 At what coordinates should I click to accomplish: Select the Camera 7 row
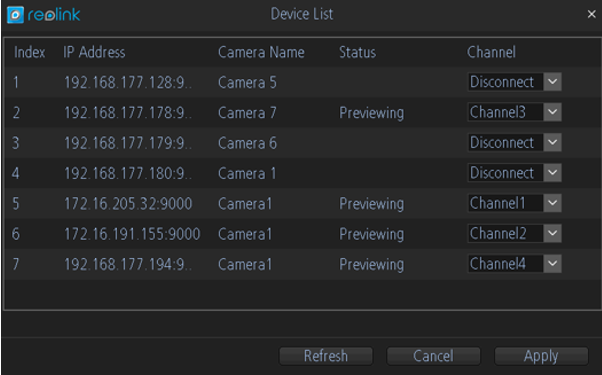[303, 112]
